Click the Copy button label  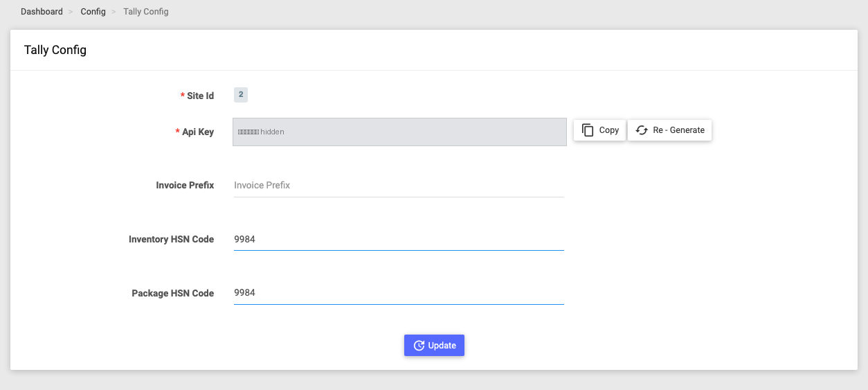tap(609, 130)
